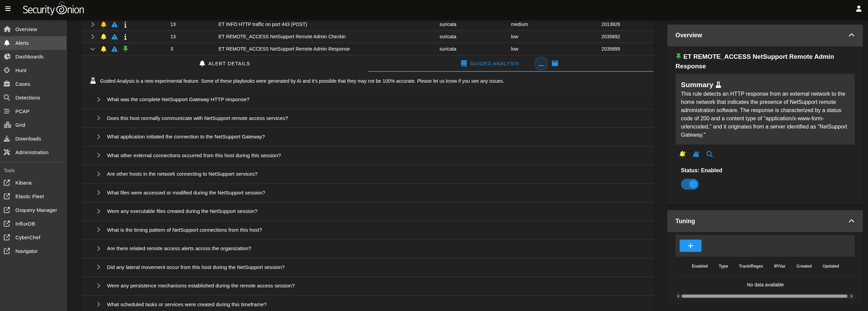
Task: Click the Security Onion logo
Action: [x=53, y=9]
